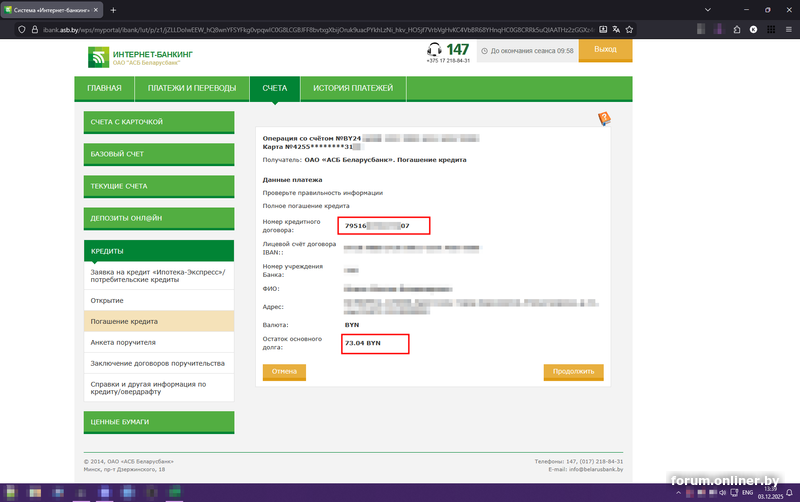Go to ГЛАВНАЯ tab

104,88
